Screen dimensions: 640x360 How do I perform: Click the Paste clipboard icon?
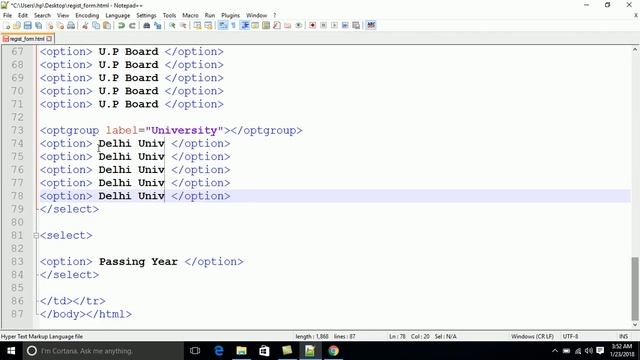coord(107,25)
